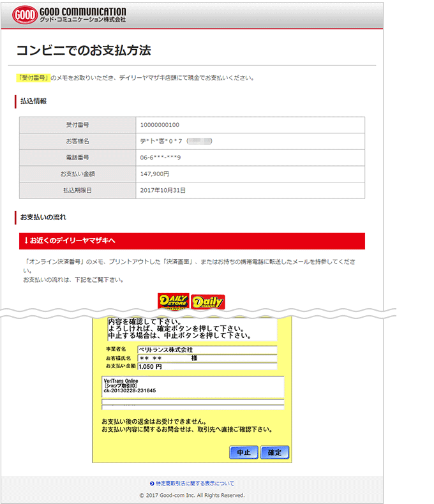Click the arrow icon beside the 特定商取引法 link
Viewport: 434px width, 504px height.
click(x=152, y=484)
